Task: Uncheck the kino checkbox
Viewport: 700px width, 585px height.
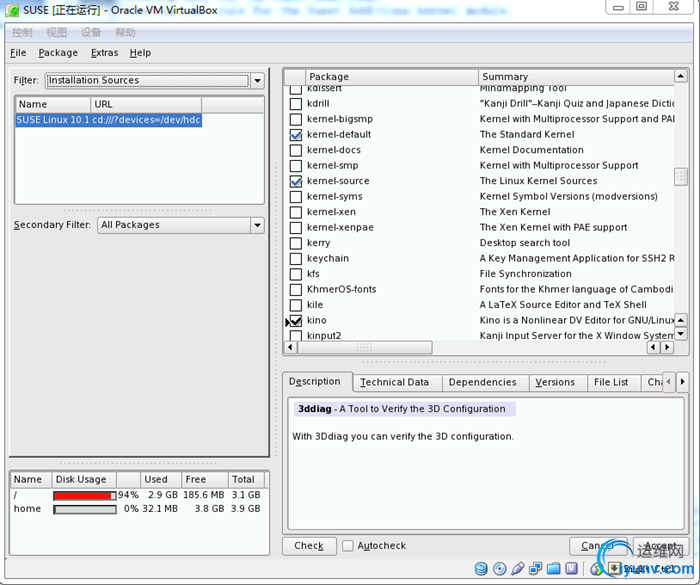Action: [x=296, y=321]
